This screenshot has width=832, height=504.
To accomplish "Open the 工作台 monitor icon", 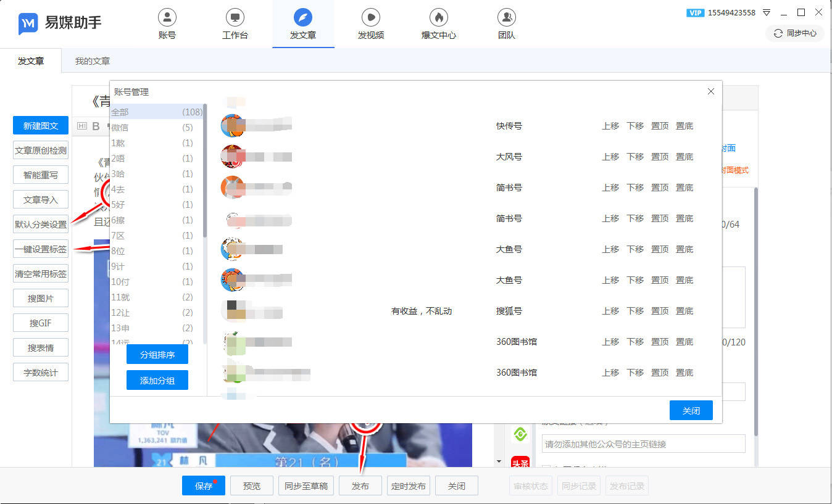I will click(235, 17).
